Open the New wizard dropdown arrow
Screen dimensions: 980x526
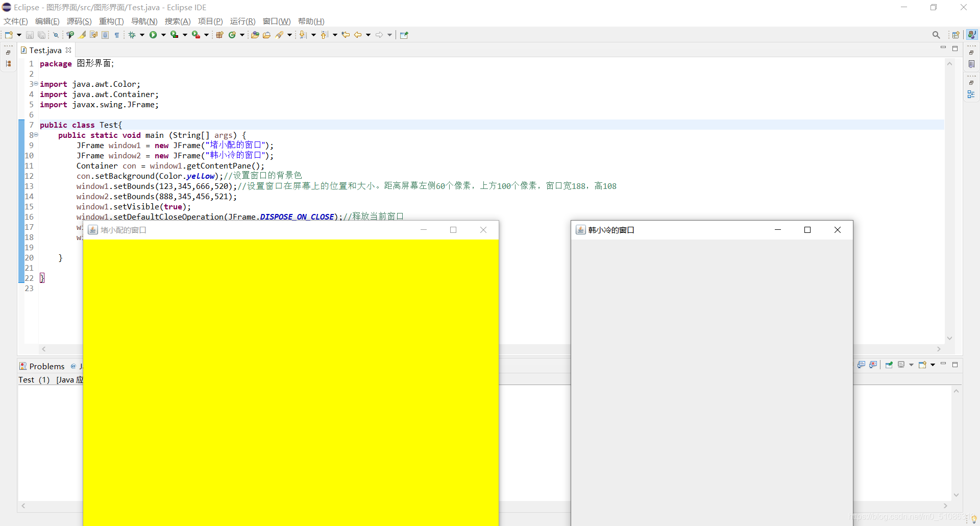(x=19, y=35)
